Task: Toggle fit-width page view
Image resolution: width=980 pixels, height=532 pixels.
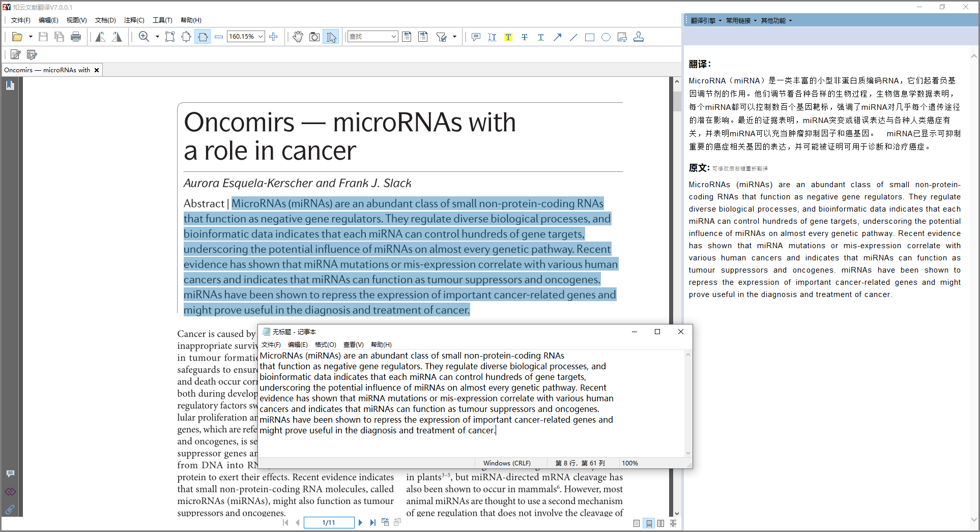Action: (x=203, y=37)
